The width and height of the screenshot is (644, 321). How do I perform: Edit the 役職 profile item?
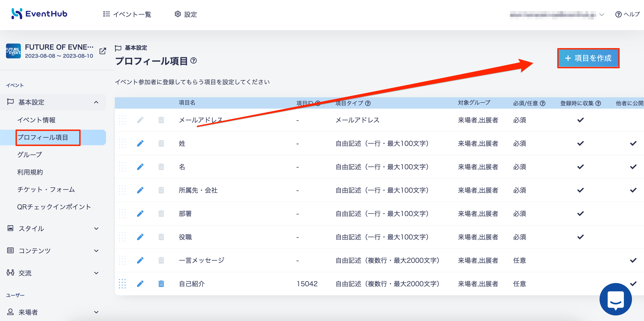tap(140, 237)
